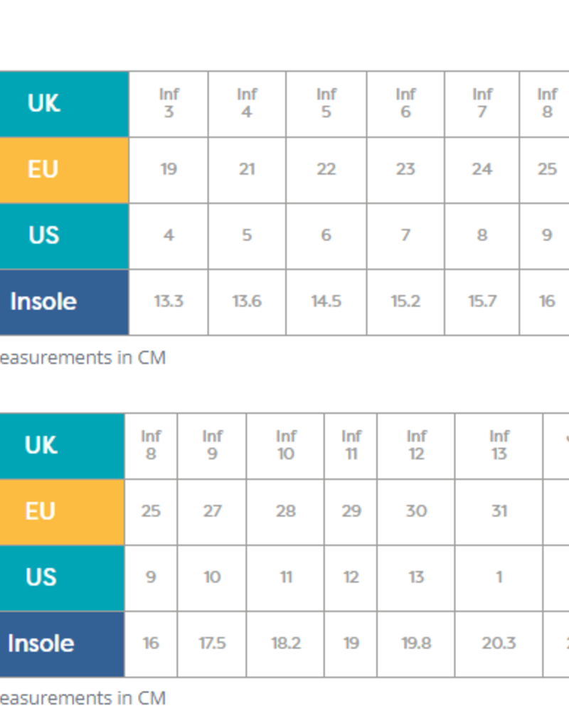Select the 20.3 insole measurement cell
The height and width of the screenshot is (728, 569).
(x=499, y=643)
